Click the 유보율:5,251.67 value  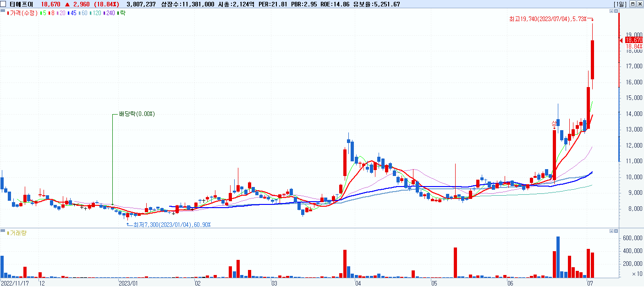pos(376,4)
